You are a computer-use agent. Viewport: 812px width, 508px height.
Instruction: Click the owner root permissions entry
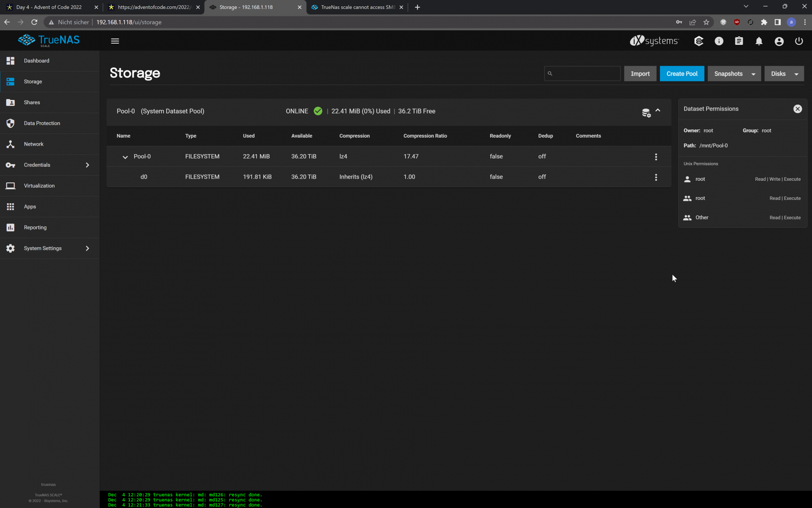pos(742,179)
